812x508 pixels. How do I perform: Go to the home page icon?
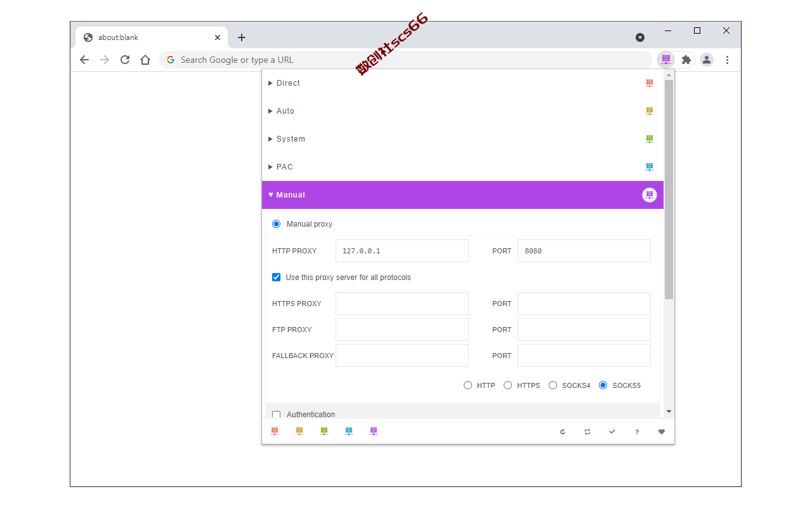[x=145, y=60]
